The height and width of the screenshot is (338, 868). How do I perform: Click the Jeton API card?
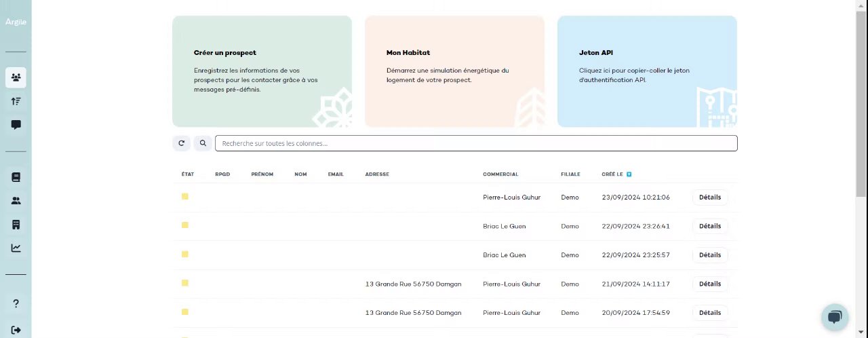[x=647, y=71]
